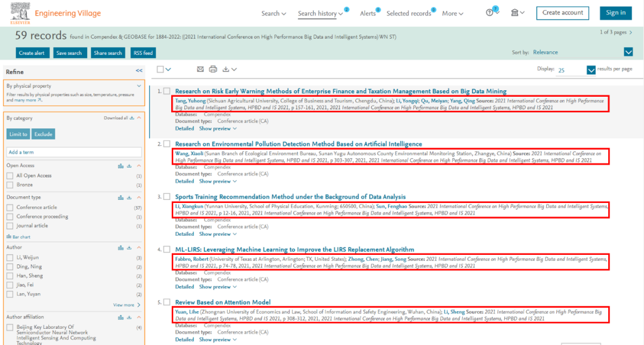Select author Ding, Ning checkbox
The image size is (644, 345).
[10, 267]
